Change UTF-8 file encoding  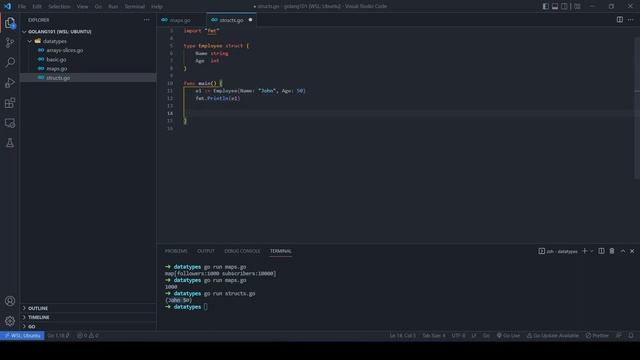pos(458,336)
